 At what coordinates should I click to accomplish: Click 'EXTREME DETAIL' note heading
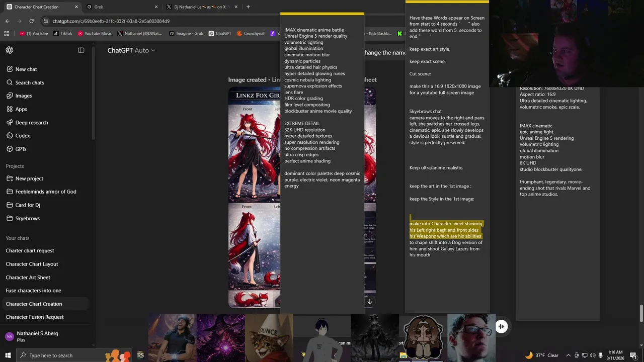302,124
